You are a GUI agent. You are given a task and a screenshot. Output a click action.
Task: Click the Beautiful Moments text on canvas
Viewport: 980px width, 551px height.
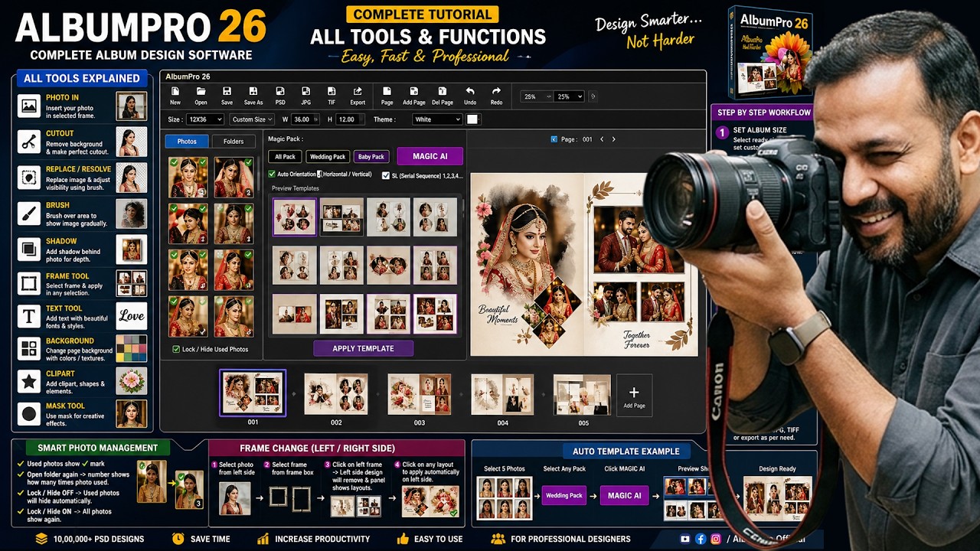pyautogui.click(x=498, y=315)
